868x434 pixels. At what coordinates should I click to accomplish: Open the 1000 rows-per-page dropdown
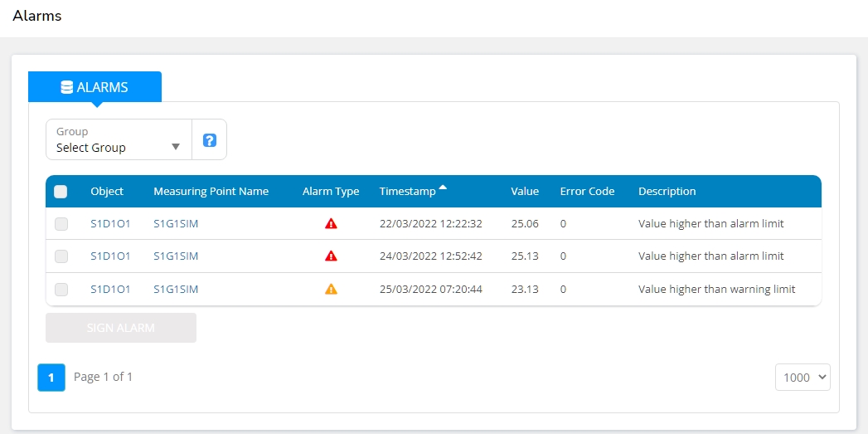click(803, 377)
